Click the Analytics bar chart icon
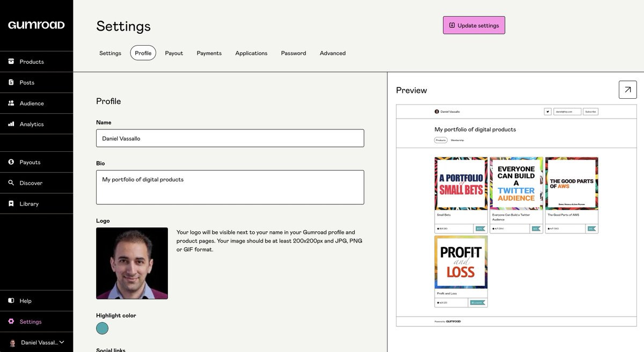Image resolution: width=644 pixels, height=352 pixels. (x=11, y=124)
